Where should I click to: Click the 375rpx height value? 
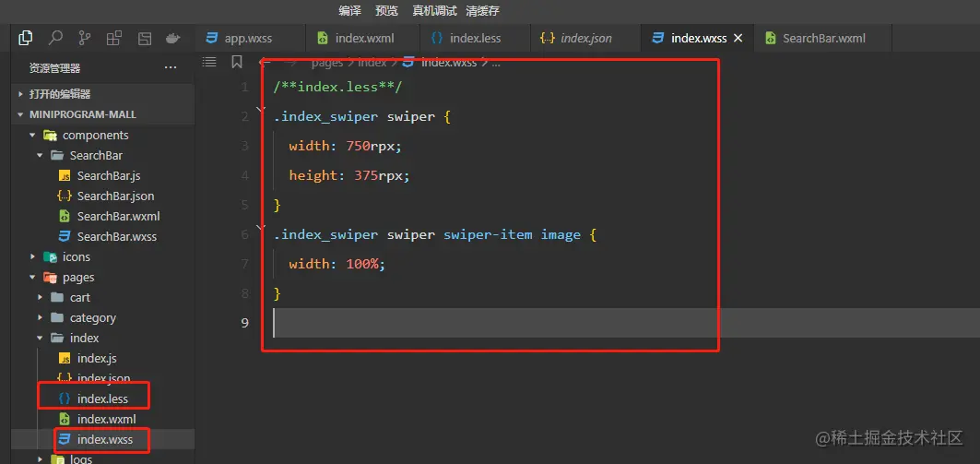382,175
